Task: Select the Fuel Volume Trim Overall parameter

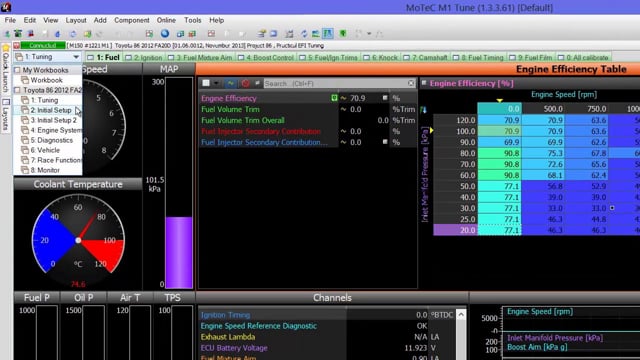Action: pos(242,120)
